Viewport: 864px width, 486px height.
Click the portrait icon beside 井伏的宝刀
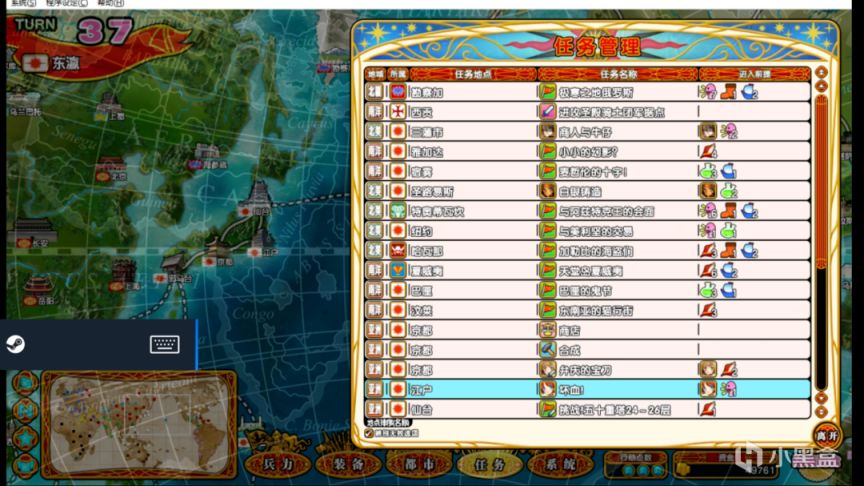tap(547, 369)
